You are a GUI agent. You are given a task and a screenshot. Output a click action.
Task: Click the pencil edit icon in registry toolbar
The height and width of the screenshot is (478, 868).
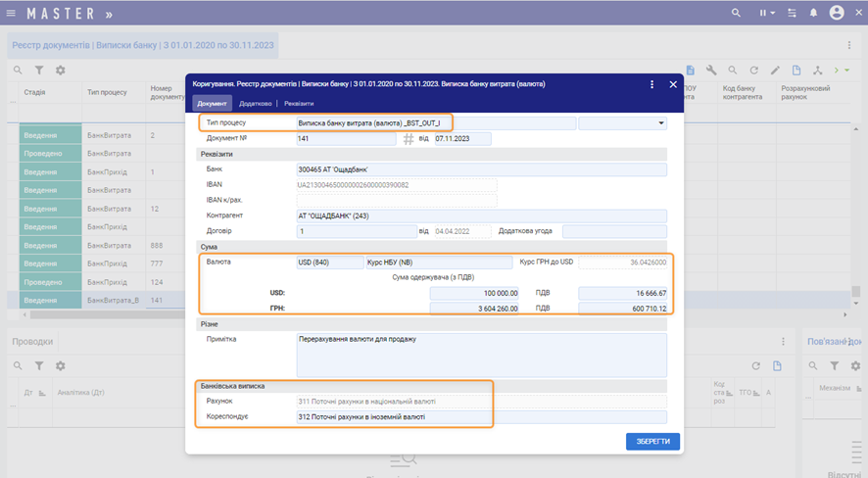775,71
